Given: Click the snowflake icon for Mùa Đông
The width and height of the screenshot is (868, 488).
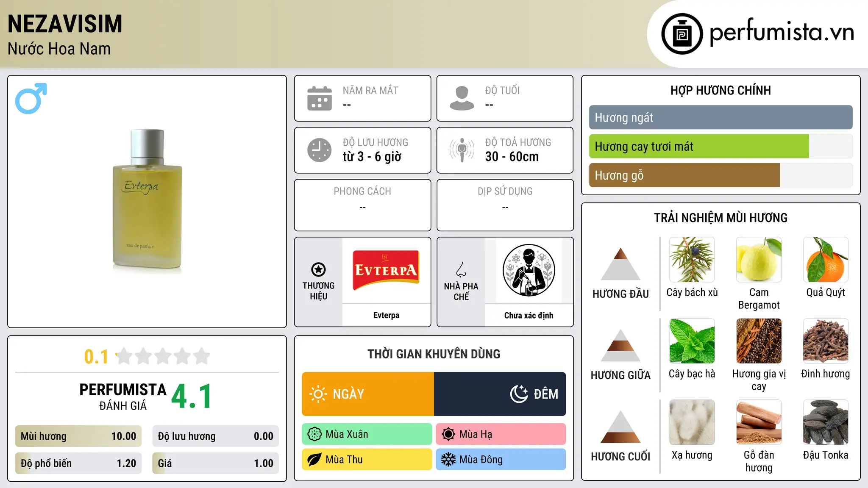Looking at the screenshot, I should point(448,460).
